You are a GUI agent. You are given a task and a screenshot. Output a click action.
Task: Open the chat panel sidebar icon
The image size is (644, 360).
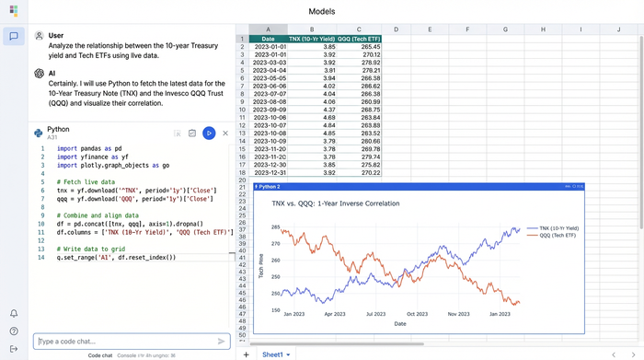click(x=14, y=36)
